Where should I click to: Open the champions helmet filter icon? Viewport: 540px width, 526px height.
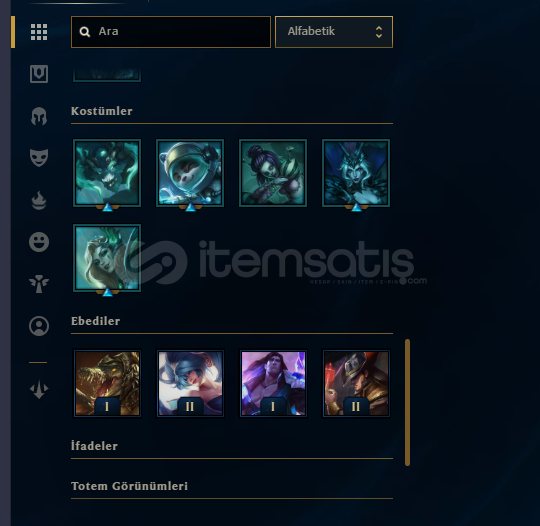click(39, 116)
